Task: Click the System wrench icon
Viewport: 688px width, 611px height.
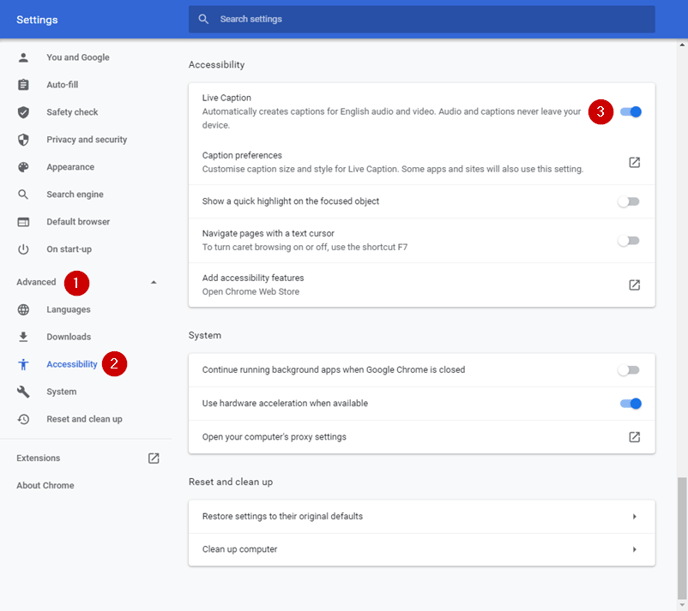Action: point(23,392)
